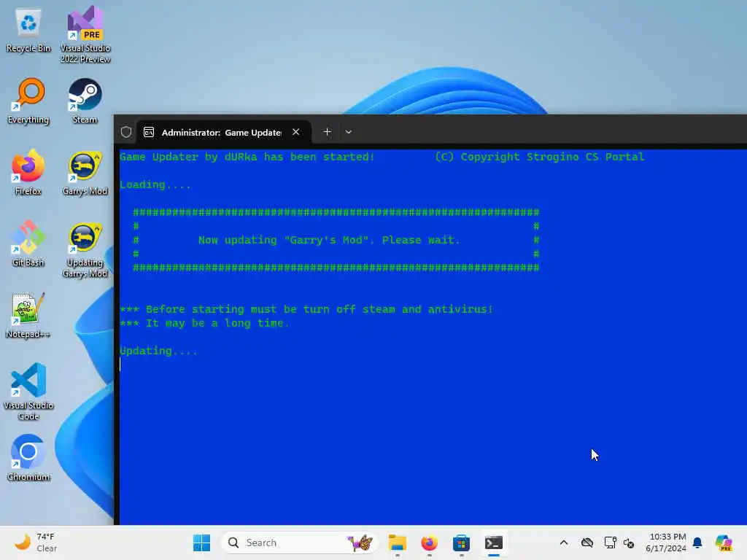This screenshot has width=747, height=560.
Task: Select the Firefox desktop shortcut
Action: coord(28,172)
